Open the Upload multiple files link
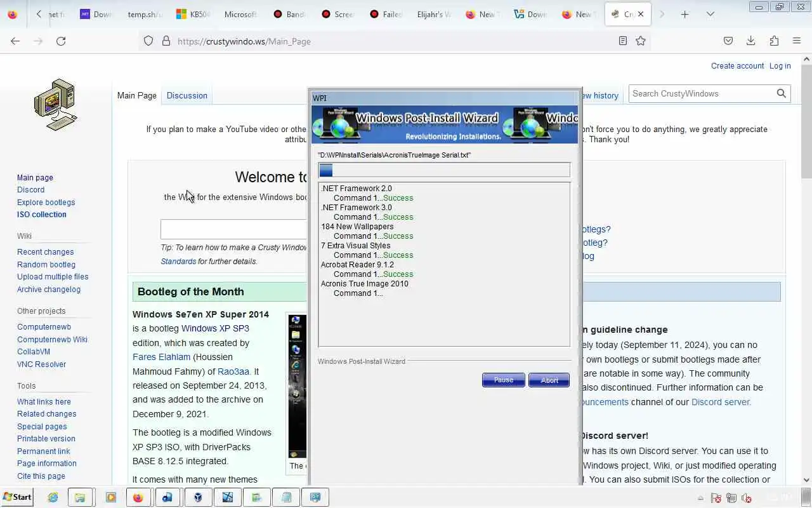 point(53,277)
